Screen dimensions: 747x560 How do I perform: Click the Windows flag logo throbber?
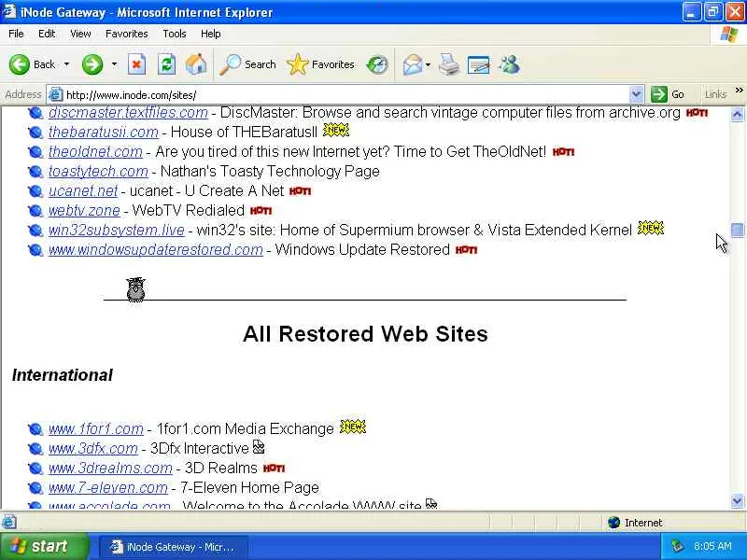pyautogui.click(x=729, y=35)
